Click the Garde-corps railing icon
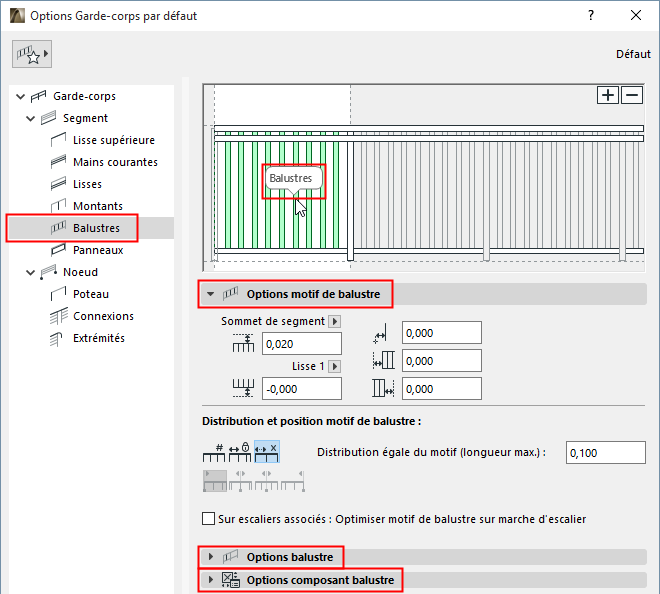Screen dimensions: 660x594 coord(38,96)
